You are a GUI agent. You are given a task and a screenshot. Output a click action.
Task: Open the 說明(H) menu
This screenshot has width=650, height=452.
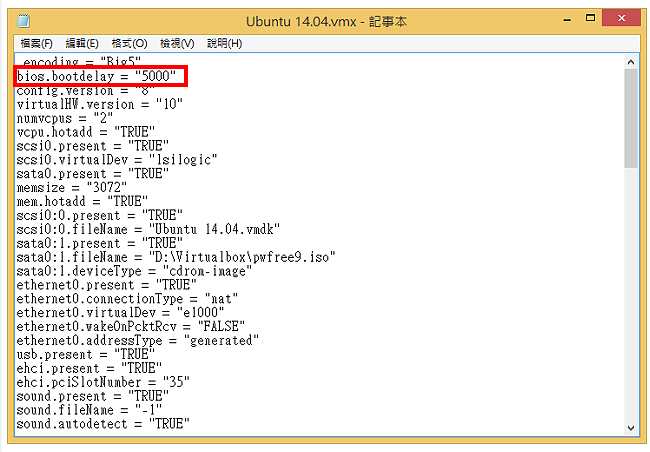(x=224, y=43)
